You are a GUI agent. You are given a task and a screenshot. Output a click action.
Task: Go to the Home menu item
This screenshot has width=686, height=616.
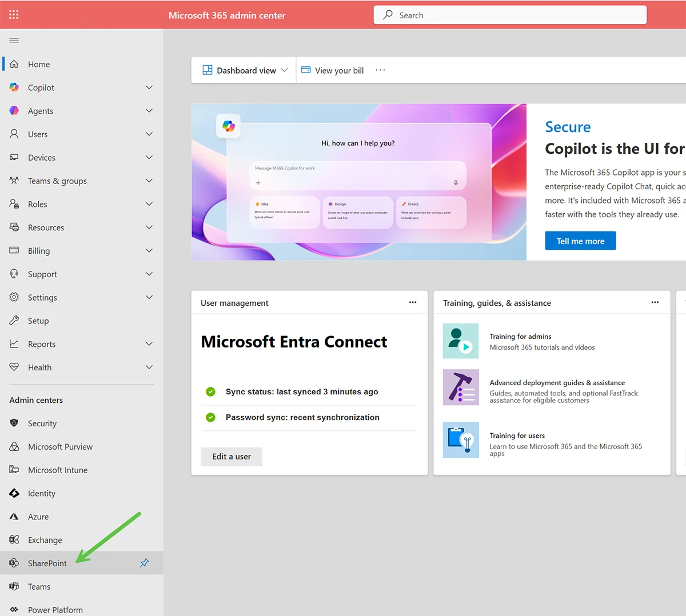tap(39, 64)
